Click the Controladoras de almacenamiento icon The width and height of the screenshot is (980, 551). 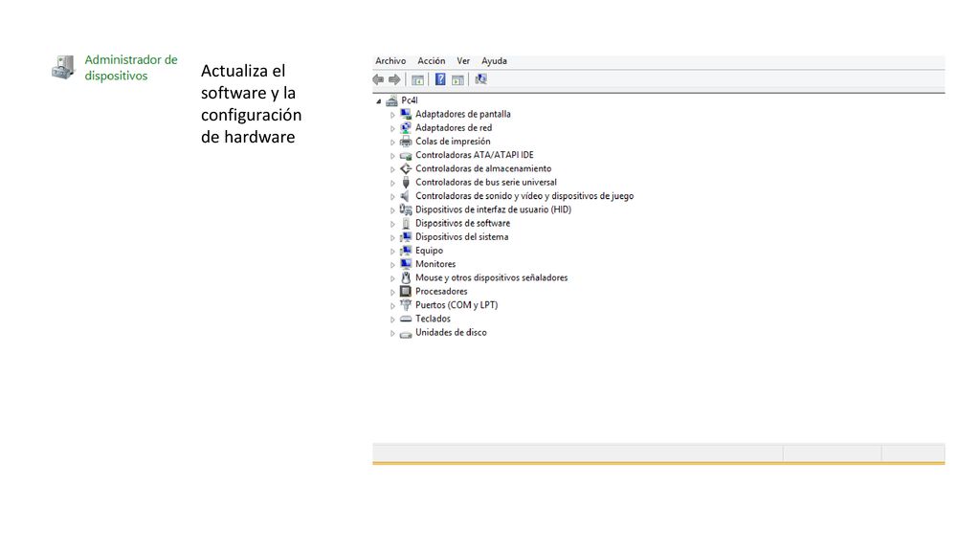click(x=406, y=168)
